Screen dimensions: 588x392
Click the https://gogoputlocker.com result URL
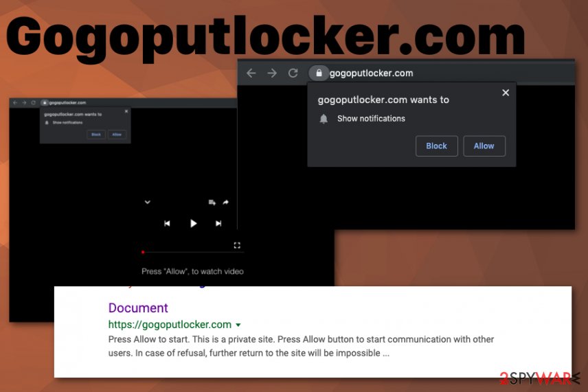point(170,324)
